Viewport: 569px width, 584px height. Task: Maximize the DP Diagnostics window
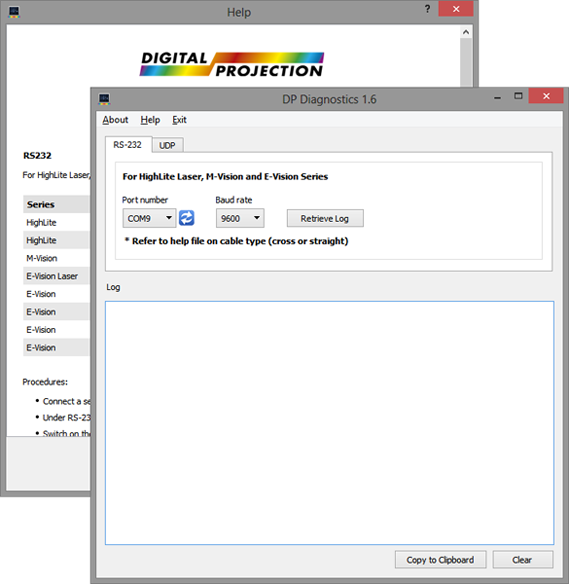coord(518,96)
